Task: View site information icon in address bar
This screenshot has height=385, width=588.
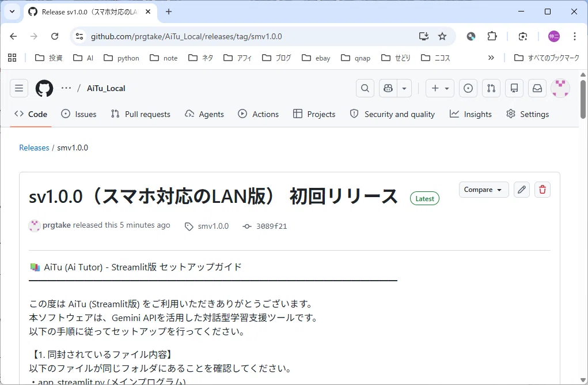Action: coord(79,36)
